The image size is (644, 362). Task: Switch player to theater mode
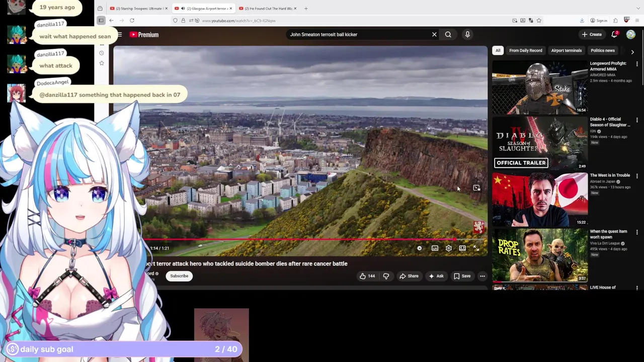462,248
